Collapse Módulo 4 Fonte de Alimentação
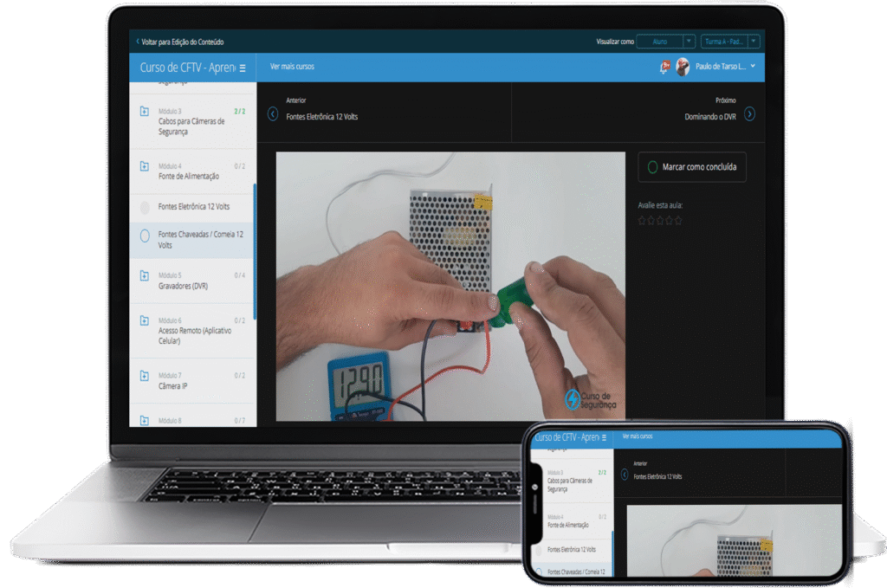Viewport: 887px width, 588px height. [192, 171]
